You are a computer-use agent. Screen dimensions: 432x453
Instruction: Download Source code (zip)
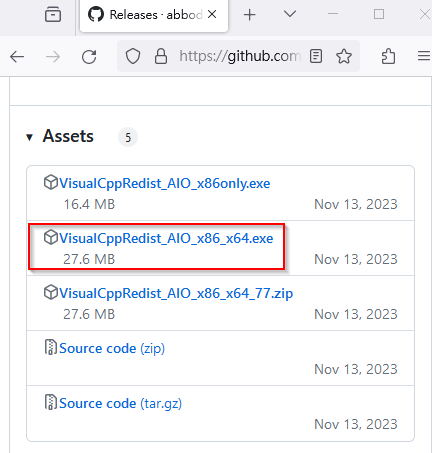[x=112, y=348]
